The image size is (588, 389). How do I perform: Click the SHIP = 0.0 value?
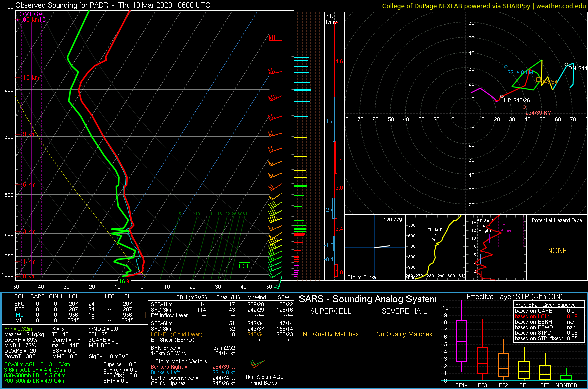pyautogui.click(x=115, y=380)
